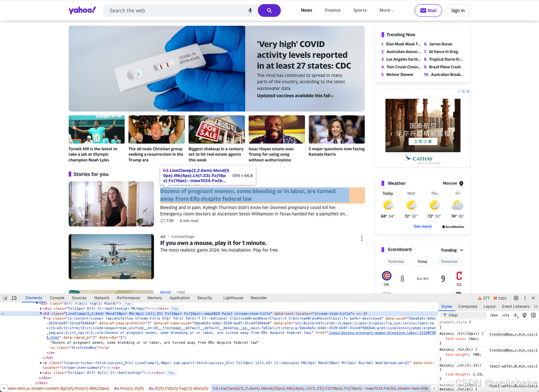Click the weather location pin icon
Viewport: 539px width, 392px height.
click(x=461, y=184)
